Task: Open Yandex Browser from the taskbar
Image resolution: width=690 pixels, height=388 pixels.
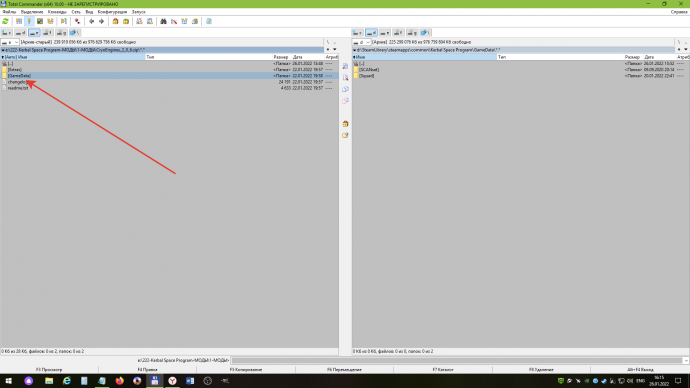Action: click(172, 381)
